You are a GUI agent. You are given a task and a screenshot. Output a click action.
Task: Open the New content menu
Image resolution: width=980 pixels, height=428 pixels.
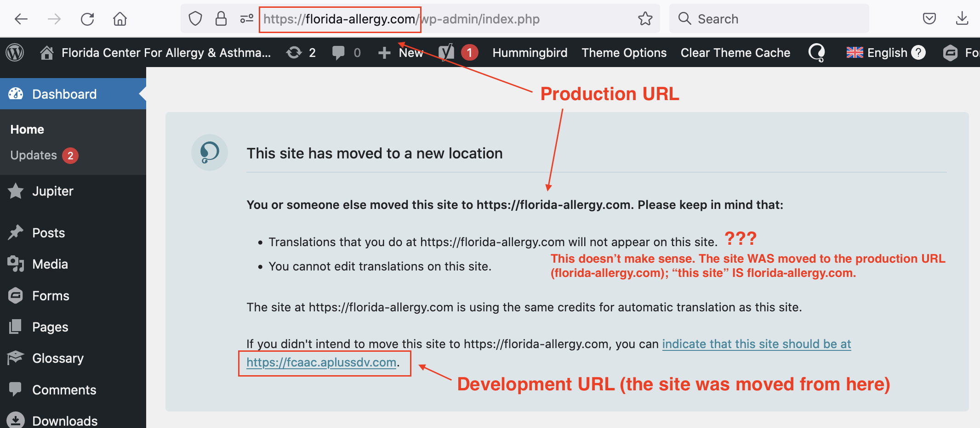coord(400,52)
